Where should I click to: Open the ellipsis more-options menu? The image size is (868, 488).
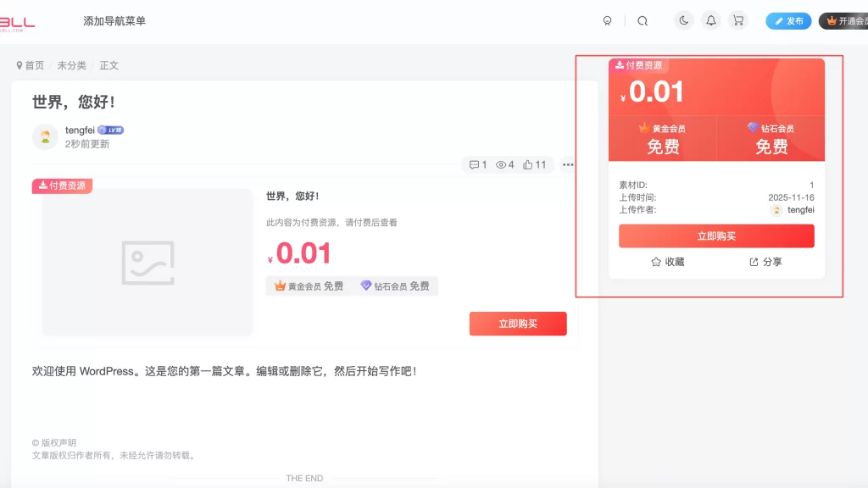tap(567, 164)
